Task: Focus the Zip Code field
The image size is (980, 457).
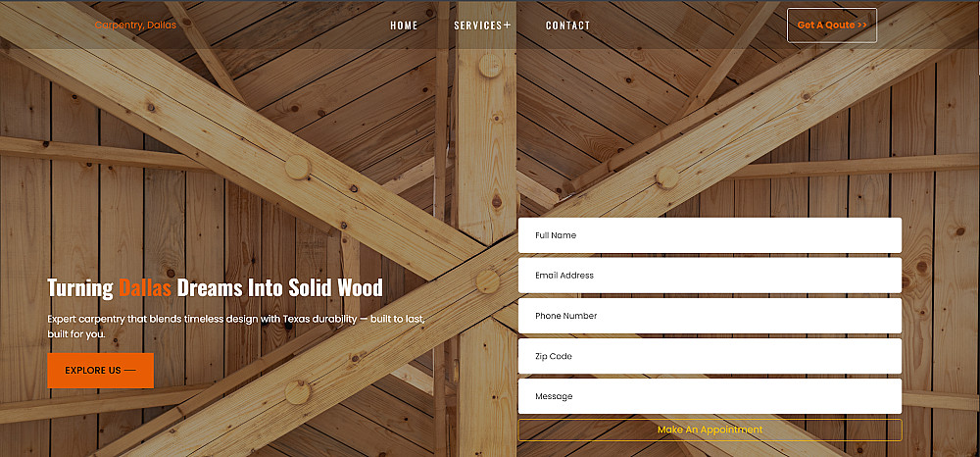Action: tap(710, 356)
